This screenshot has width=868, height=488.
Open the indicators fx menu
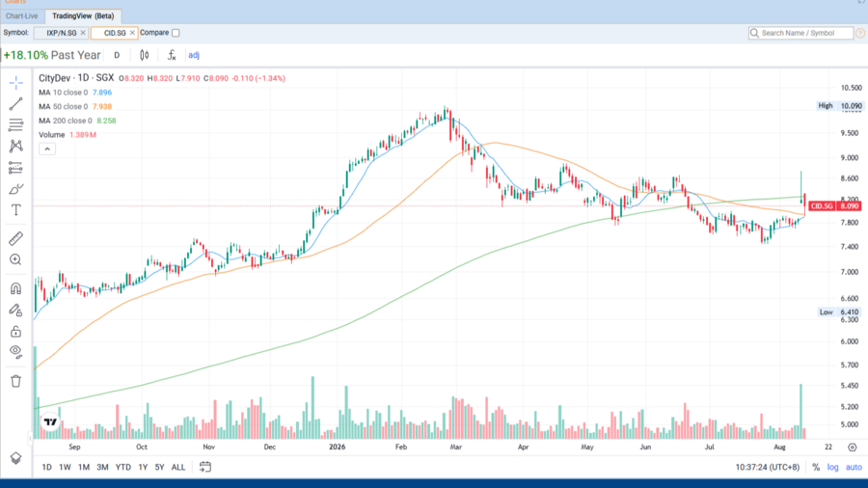pos(172,55)
